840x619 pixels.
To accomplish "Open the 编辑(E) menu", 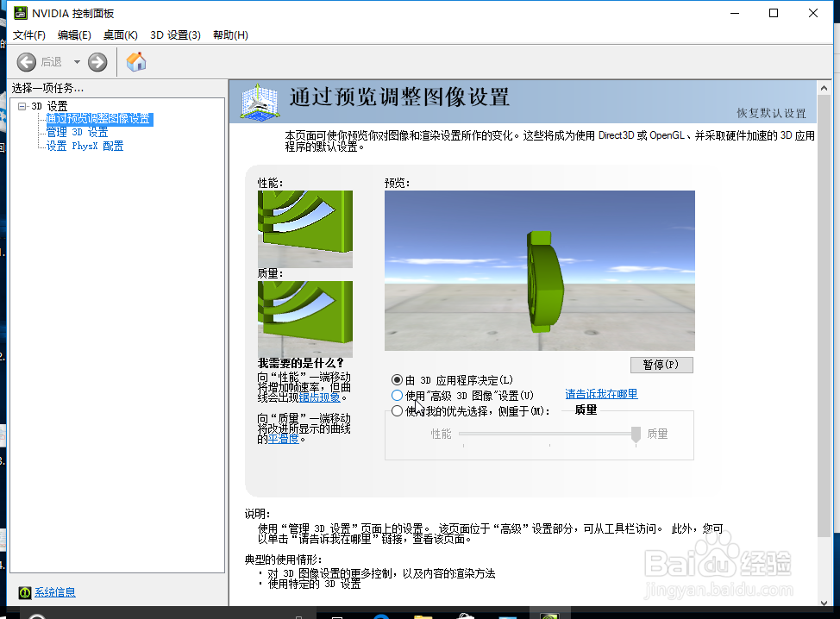I will 74,34.
